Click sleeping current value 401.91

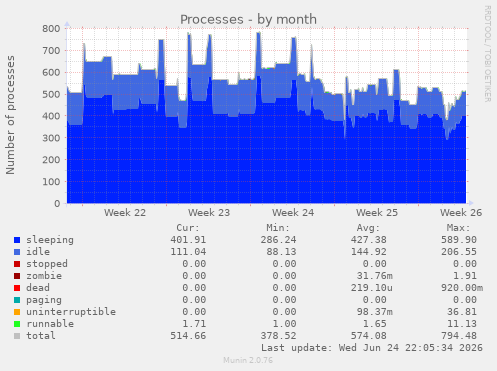click(x=188, y=240)
